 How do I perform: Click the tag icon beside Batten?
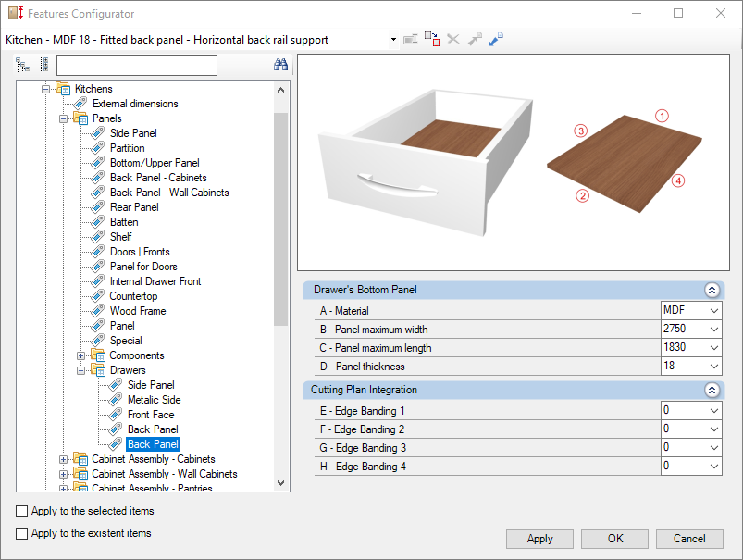(97, 222)
